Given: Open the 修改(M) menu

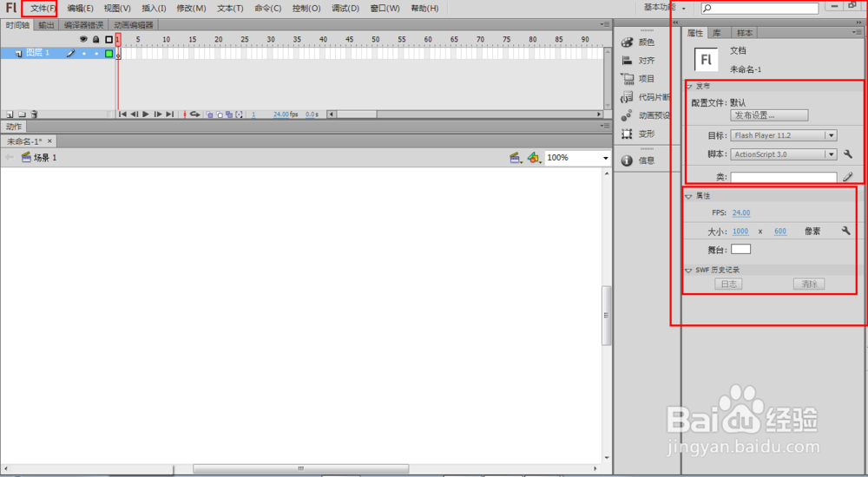Looking at the screenshot, I should [x=191, y=9].
